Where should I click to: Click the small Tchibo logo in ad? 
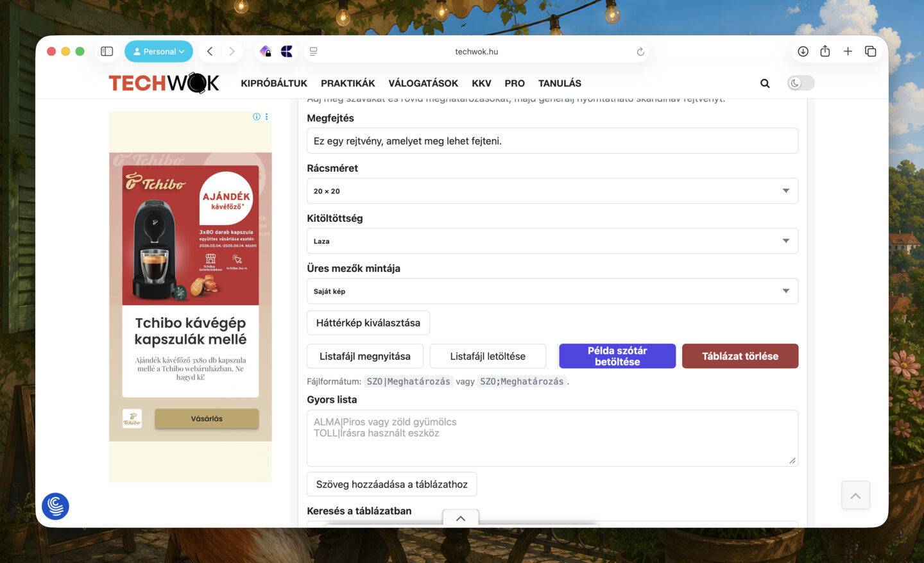pyautogui.click(x=132, y=419)
